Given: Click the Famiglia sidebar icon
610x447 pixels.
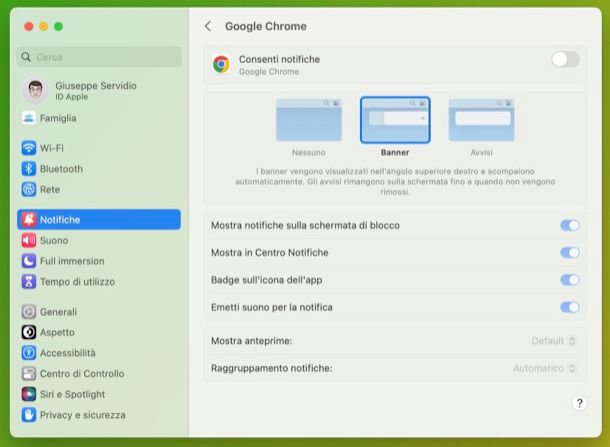Looking at the screenshot, I should point(29,118).
